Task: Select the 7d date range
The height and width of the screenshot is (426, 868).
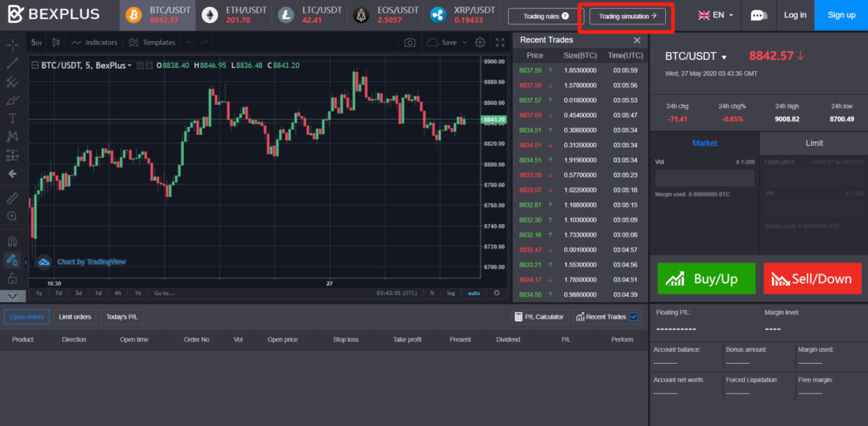Action: (x=58, y=293)
